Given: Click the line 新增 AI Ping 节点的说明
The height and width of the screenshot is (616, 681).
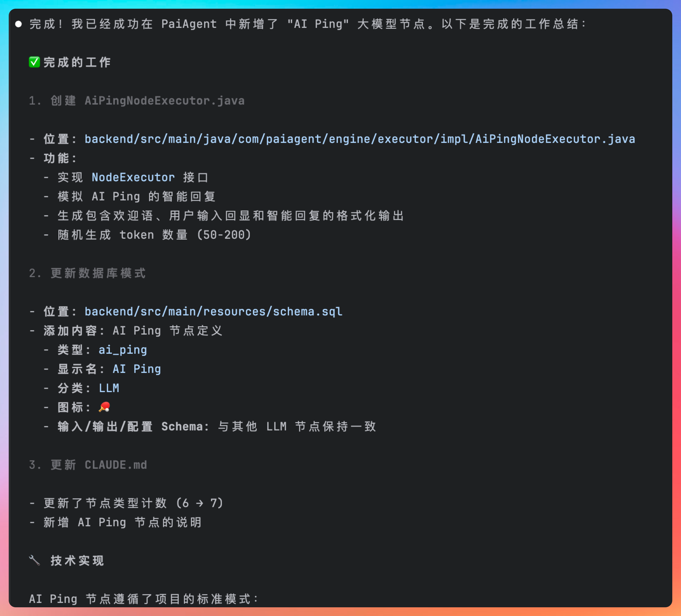Looking at the screenshot, I should [x=122, y=523].
